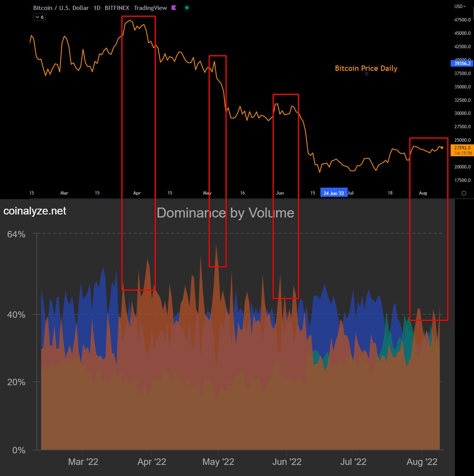Select the red rectangle around the April peak
The height and width of the screenshot is (476, 474).
[x=122, y=153]
